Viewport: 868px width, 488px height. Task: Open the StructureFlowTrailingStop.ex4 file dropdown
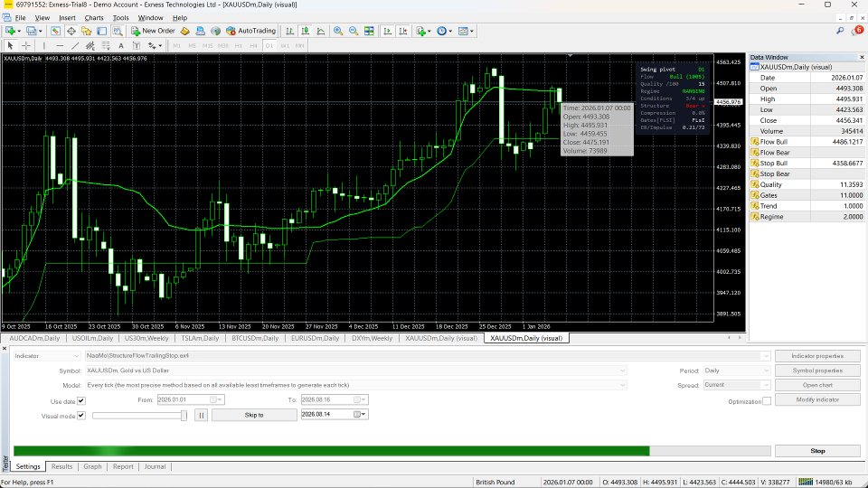point(766,356)
